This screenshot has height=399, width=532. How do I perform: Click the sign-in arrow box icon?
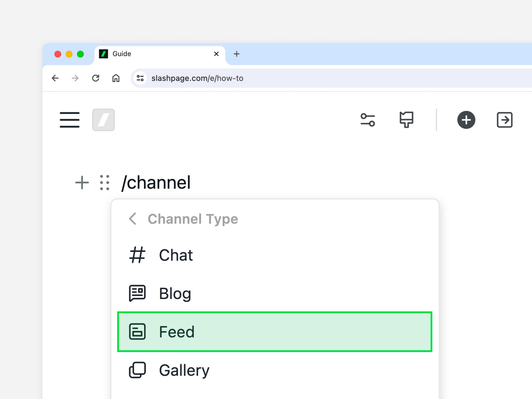tap(505, 120)
